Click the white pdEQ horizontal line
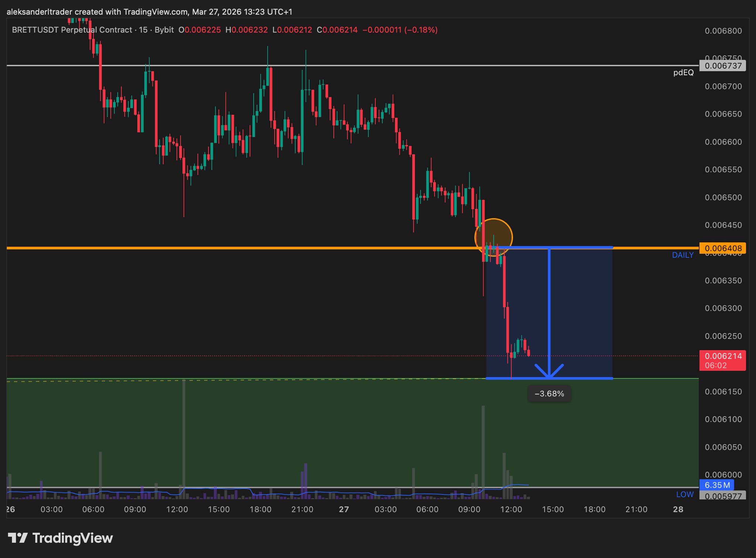756x558 pixels. 369,66
